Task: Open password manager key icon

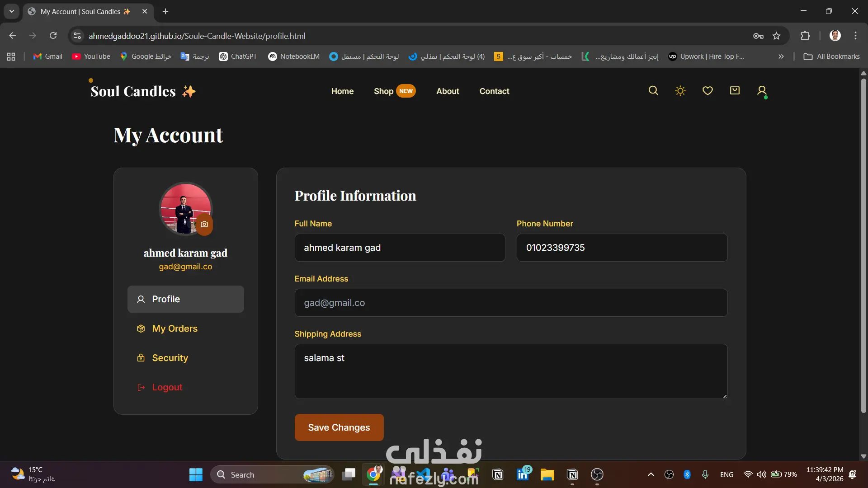Action: 758,36
